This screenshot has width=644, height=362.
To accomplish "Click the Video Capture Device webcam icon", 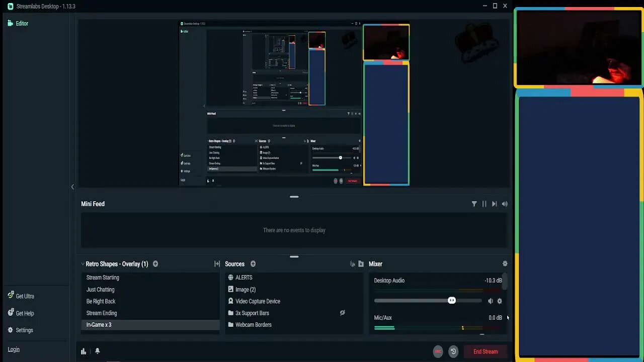I will (231, 301).
